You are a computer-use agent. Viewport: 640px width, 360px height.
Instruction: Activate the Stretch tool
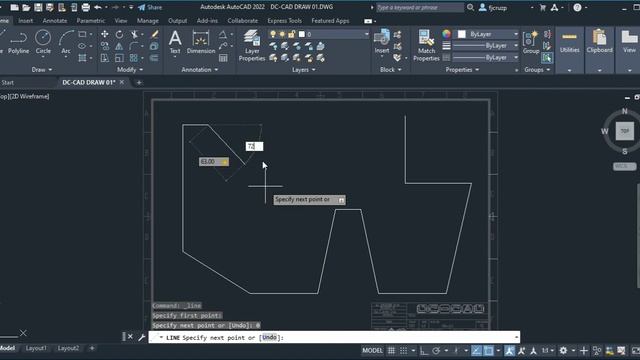[105, 58]
